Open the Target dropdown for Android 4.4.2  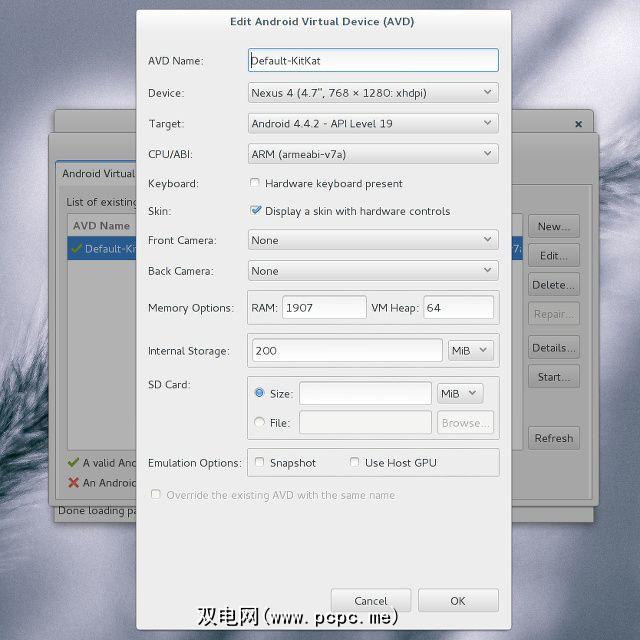coord(373,123)
